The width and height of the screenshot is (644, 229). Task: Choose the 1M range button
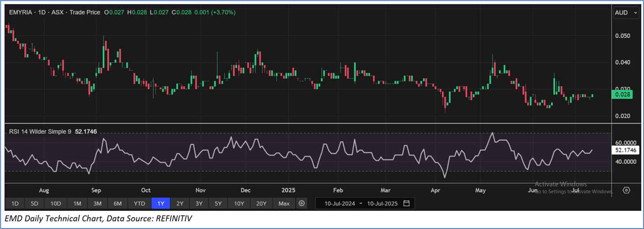coord(77,203)
